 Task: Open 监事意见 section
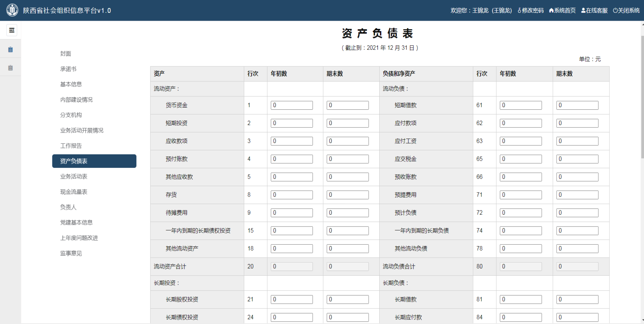(x=71, y=253)
